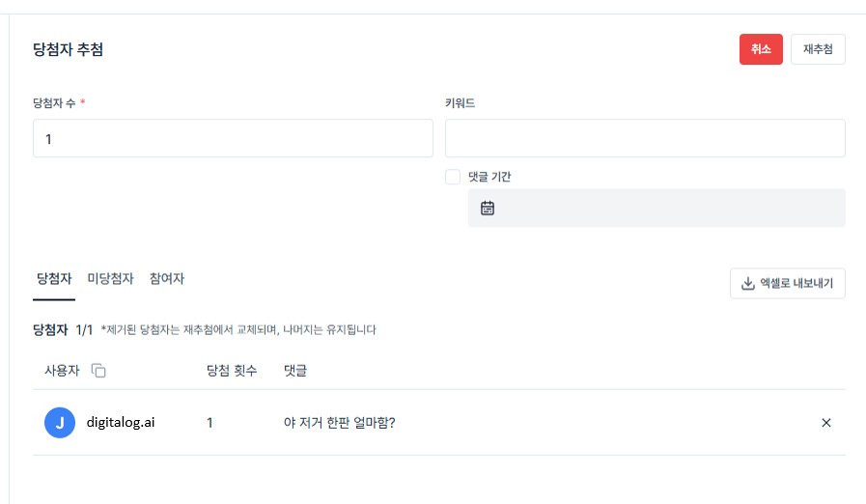Screen dimensions: 866x504
Task: Click the 당첨 횟수 column header
Action: pos(232,371)
